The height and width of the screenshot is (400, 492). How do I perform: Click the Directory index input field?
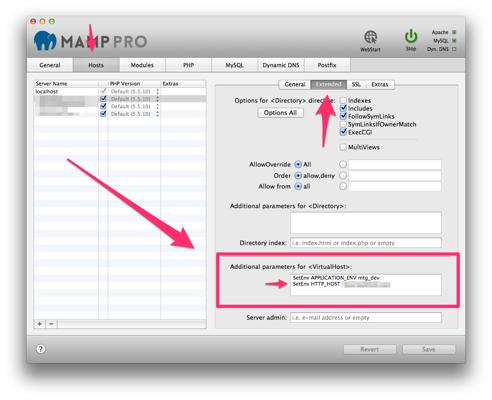[x=366, y=243]
